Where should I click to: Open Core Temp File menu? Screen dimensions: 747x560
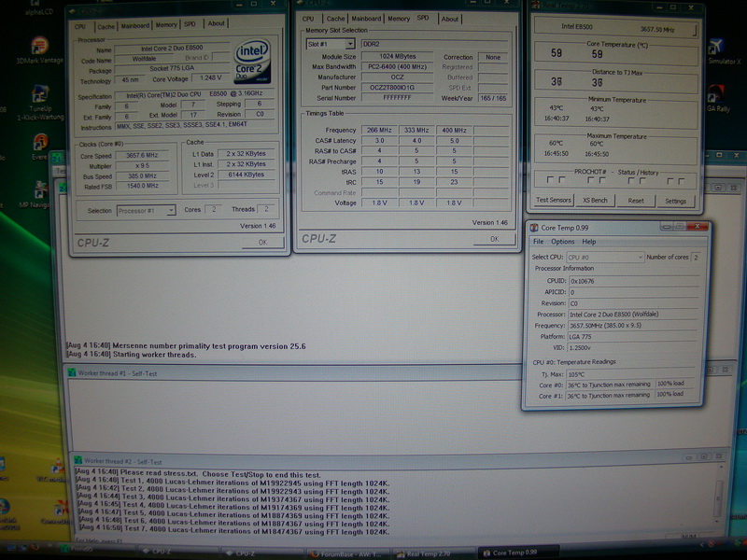[x=539, y=242]
